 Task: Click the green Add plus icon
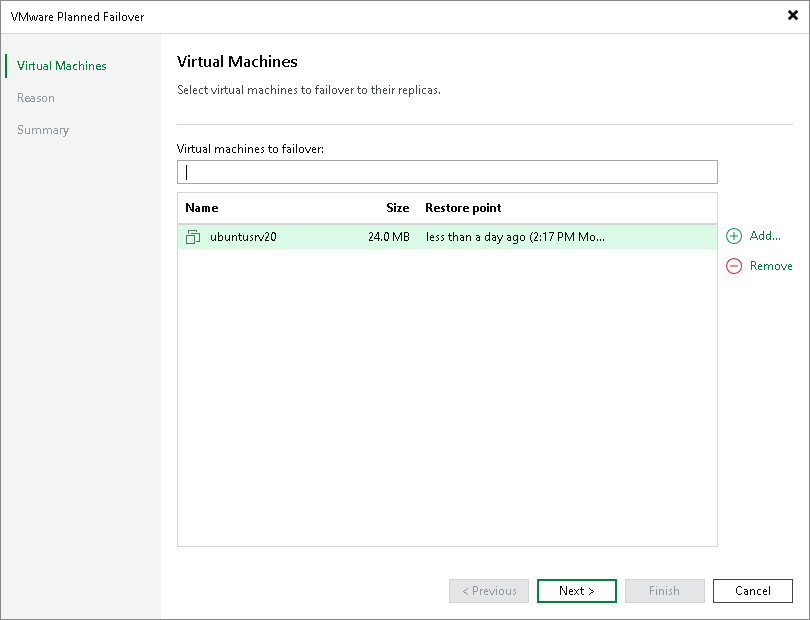(735, 236)
